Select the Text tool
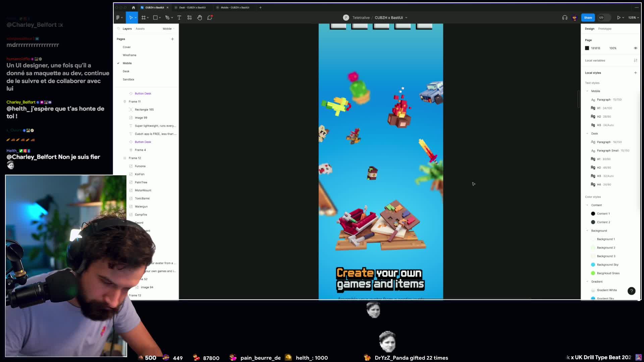Screen dimensions: 644x362 pos(179,17)
